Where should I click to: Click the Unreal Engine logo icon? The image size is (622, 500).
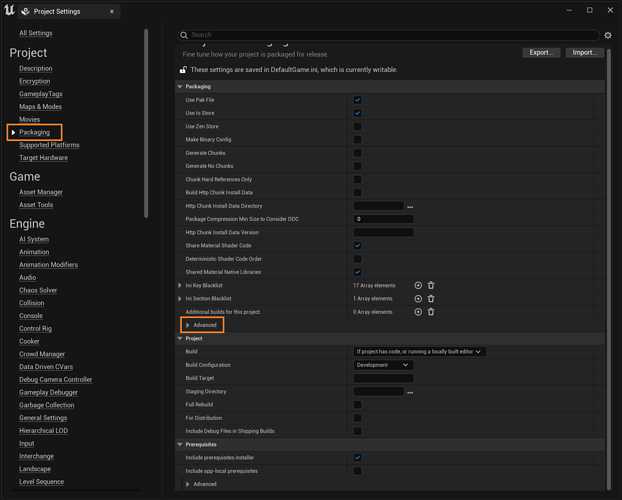pos(10,11)
